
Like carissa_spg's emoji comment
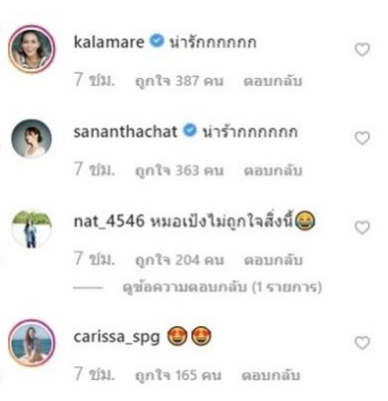pos(362,343)
